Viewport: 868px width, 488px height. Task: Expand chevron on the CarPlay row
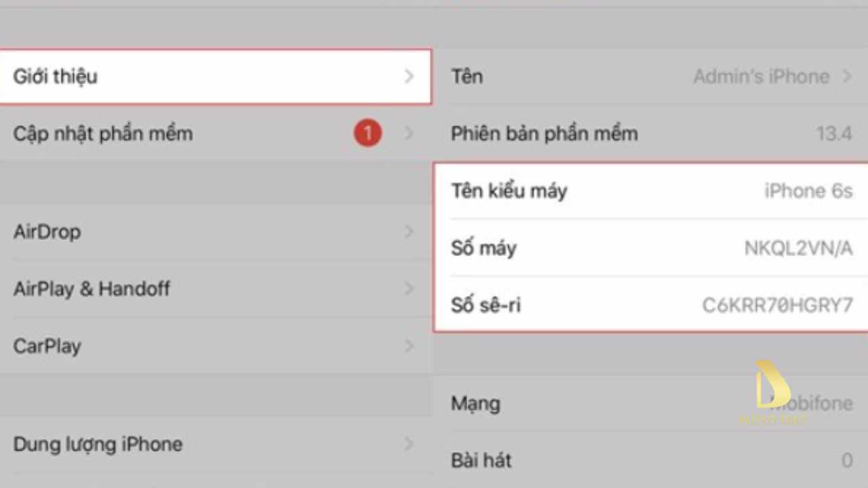coord(409,346)
